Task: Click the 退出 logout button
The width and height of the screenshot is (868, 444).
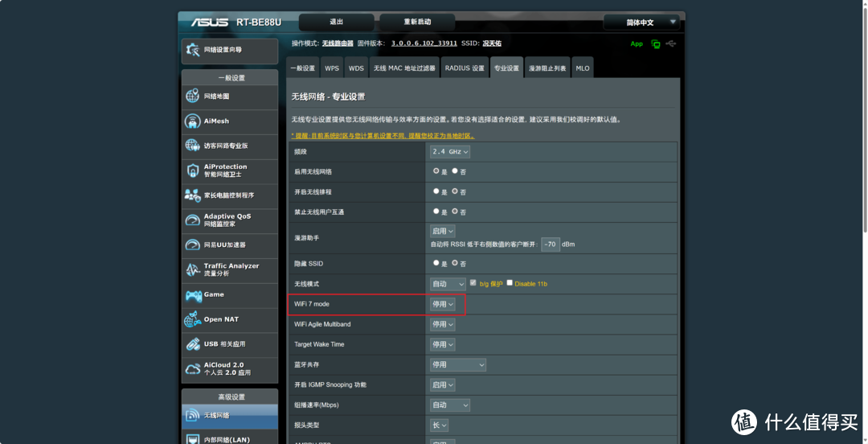Action: 337,23
